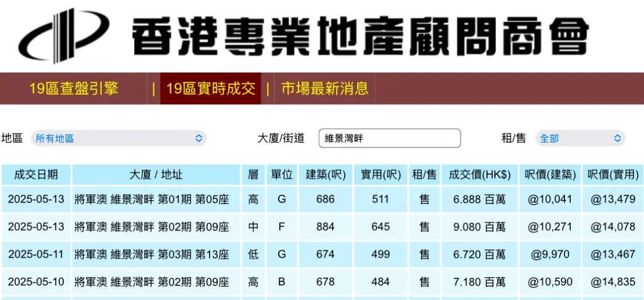Select 19區實時成交 tab
The width and height of the screenshot is (644, 300).
point(211,89)
